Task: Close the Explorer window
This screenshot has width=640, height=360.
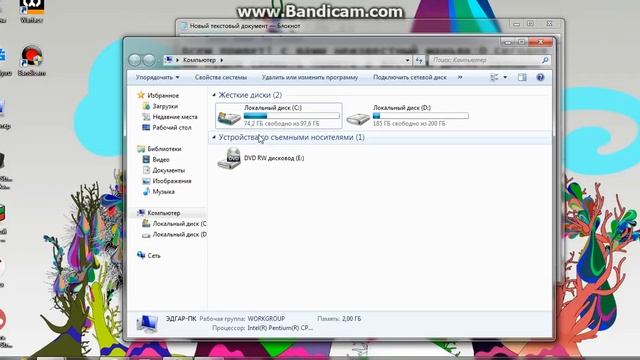Action: tap(540, 42)
